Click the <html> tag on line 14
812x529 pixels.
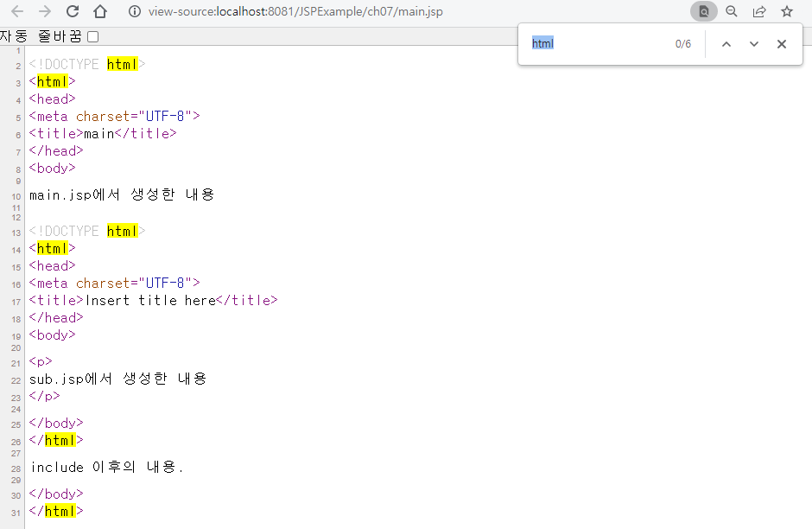coord(53,248)
